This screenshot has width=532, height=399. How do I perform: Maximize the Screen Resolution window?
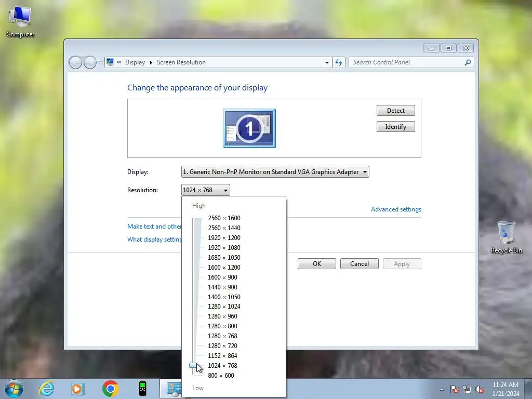(x=448, y=48)
